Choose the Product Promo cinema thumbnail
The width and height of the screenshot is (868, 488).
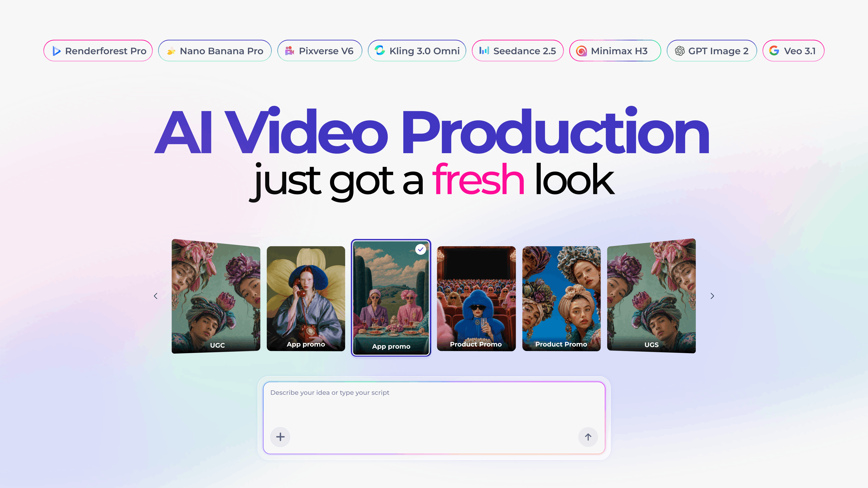(476, 298)
